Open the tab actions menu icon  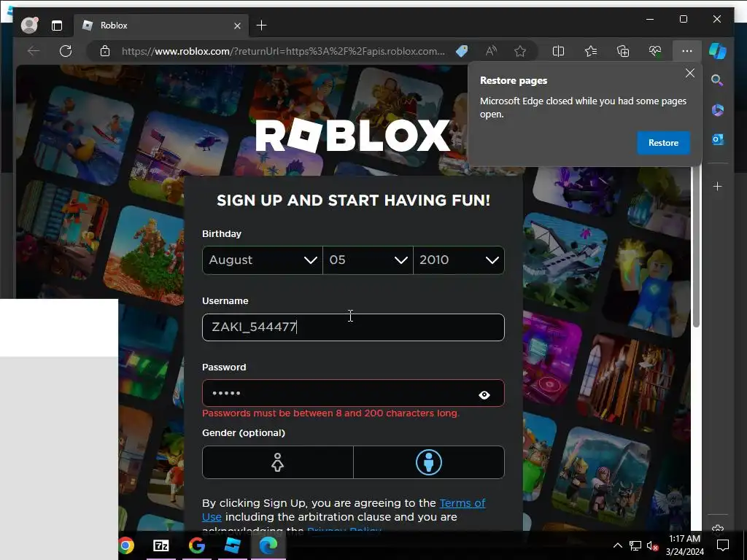[57, 26]
